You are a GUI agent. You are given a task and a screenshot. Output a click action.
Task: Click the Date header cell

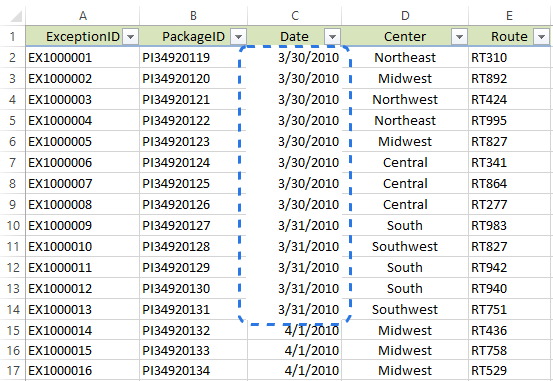294,37
